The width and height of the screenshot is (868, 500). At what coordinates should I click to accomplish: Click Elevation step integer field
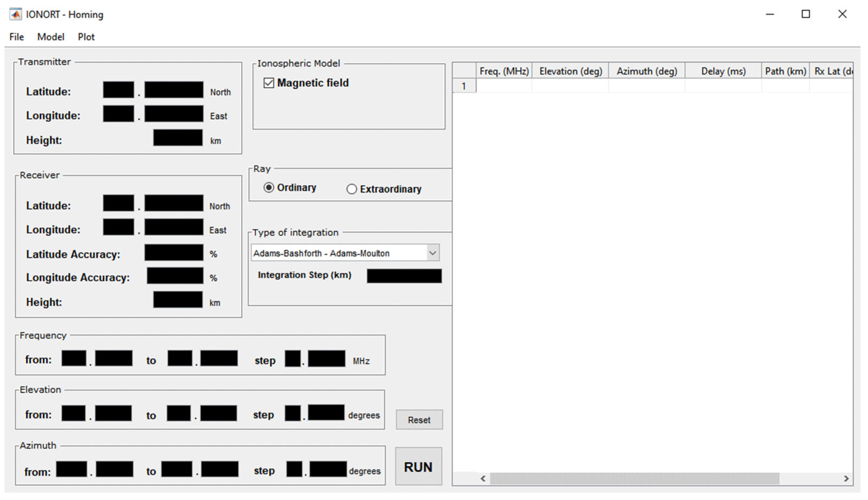[x=293, y=413]
